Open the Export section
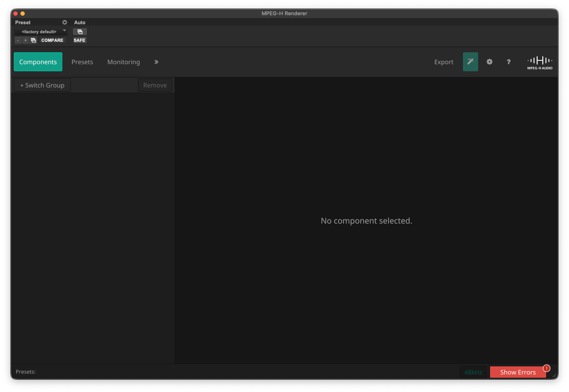Image resolution: width=569 pixels, height=392 pixels. point(443,62)
